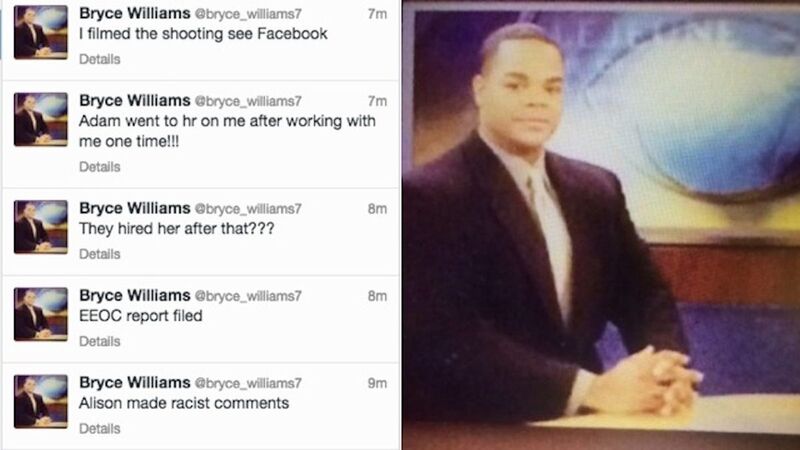The height and width of the screenshot is (450, 800).
Task: Click the name above 'They hired her after that???'
Action: (135, 208)
